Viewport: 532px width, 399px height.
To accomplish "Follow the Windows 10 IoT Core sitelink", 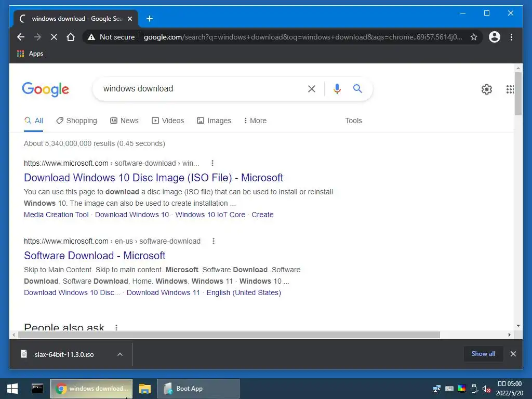I will pos(210,215).
